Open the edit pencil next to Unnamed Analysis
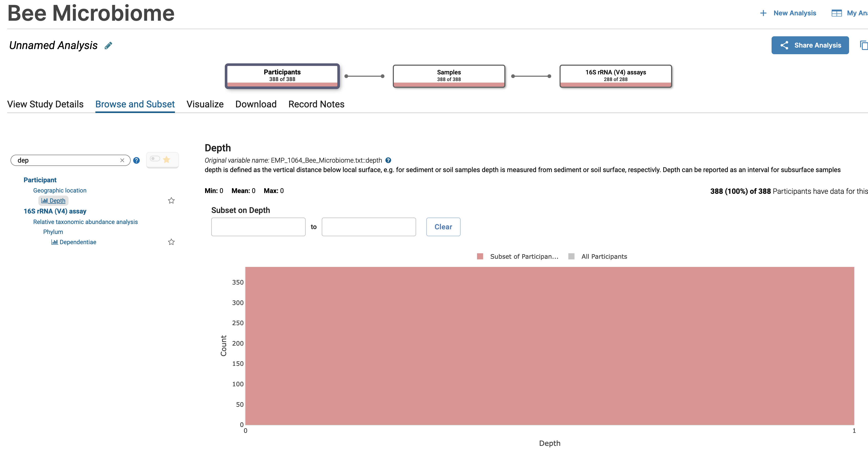 tap(108, 45)
